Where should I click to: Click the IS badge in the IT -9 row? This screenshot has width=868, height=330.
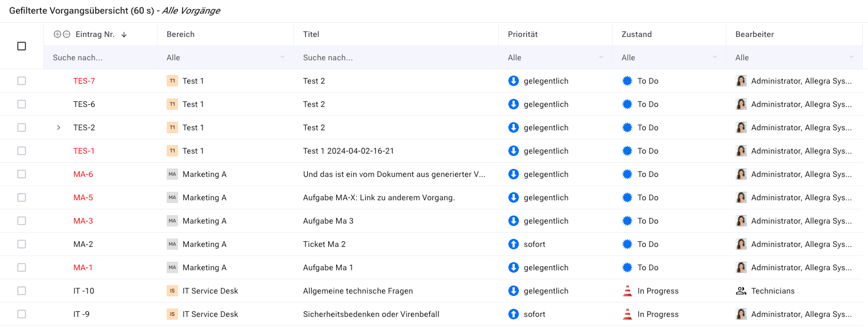(x=172, y=314)
